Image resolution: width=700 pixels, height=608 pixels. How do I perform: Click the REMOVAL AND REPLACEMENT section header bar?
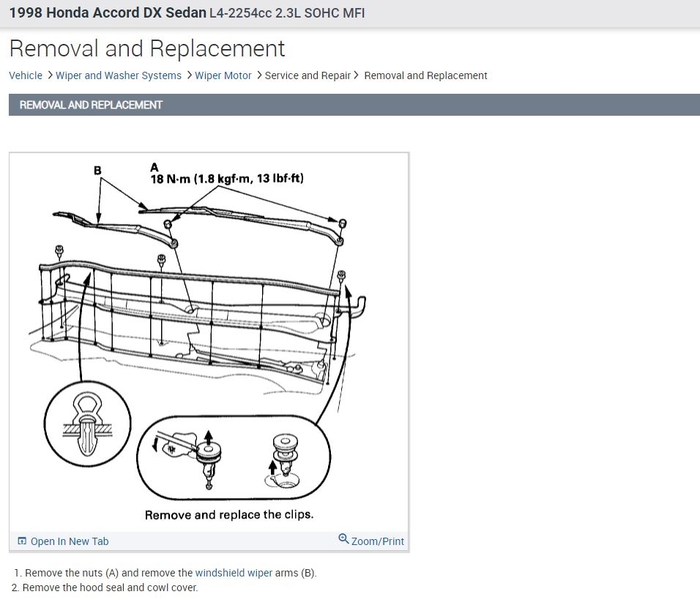pos(354,105)
